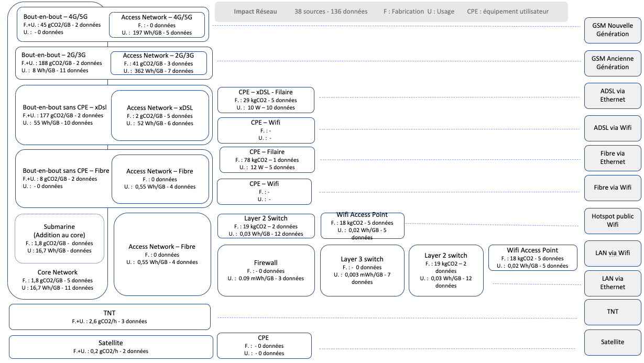
Task: Click the Satellite box on the right
Action: click(x=613, y=342)
